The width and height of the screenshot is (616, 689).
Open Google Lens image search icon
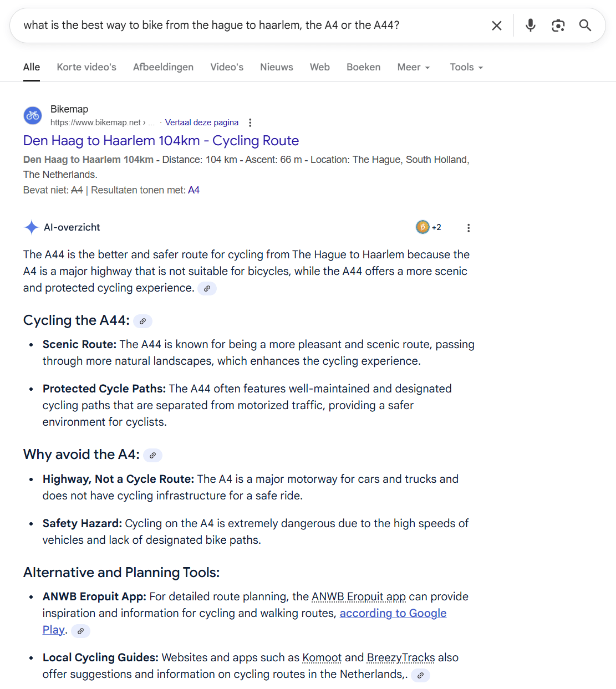pyautogui.click(x=558, y=25)
